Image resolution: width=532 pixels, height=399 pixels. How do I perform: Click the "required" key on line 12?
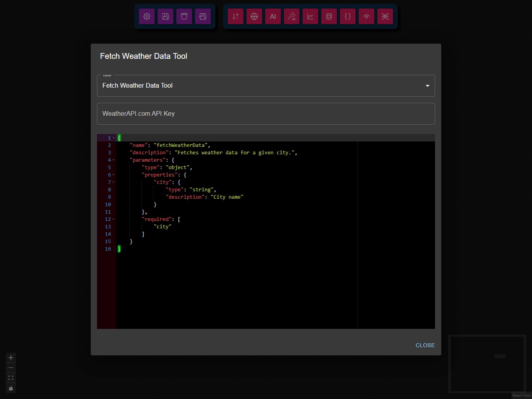pyautogui.click(x=157, y=219)
